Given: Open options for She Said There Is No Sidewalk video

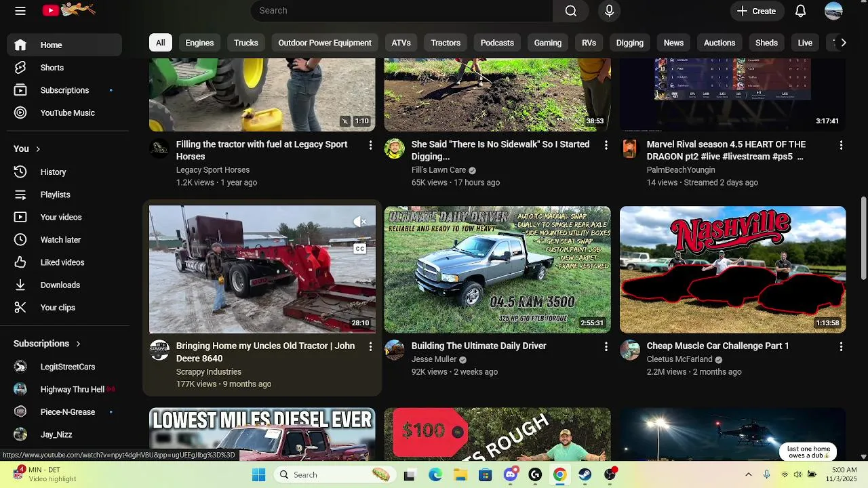Looking at the screenshot, I should pos(606,145).
